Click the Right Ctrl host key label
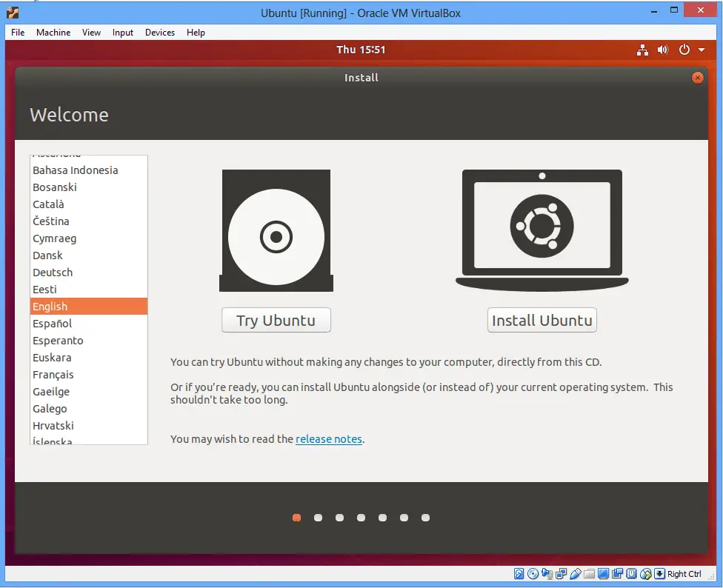The width and height of the screenshot is (723, 588). [x=684, y=574]
